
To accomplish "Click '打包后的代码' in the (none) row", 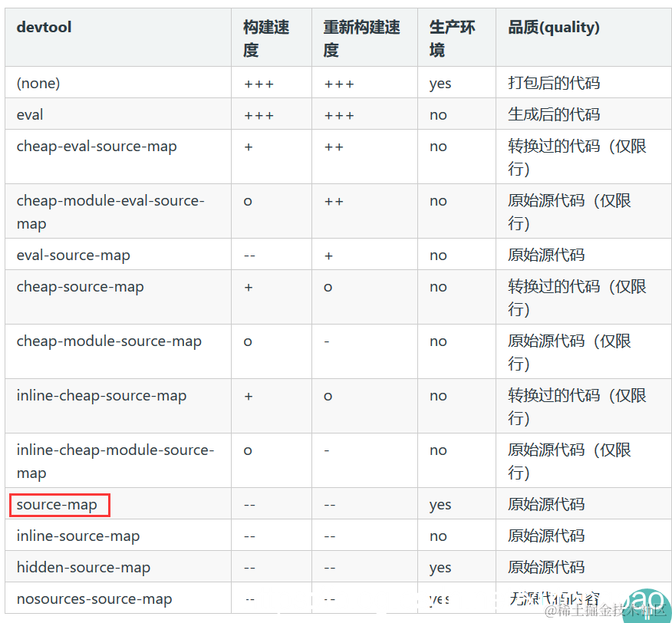I will point(554,83).
